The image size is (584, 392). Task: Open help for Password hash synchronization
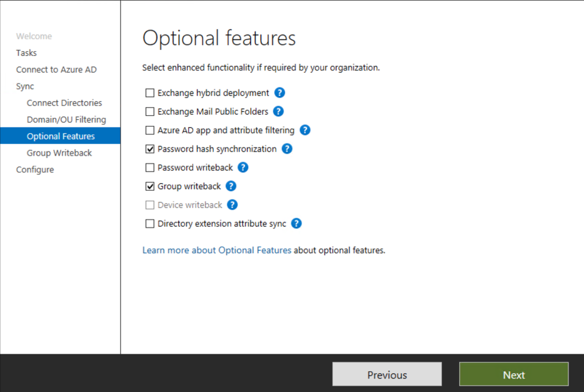click(x=287, y=149)
